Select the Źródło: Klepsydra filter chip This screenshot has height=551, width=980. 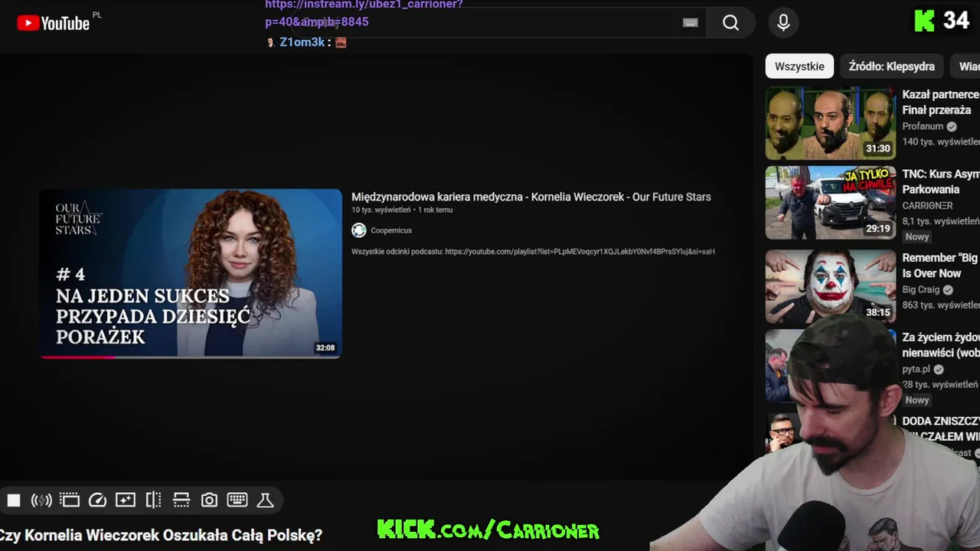[x=892, y=67]
